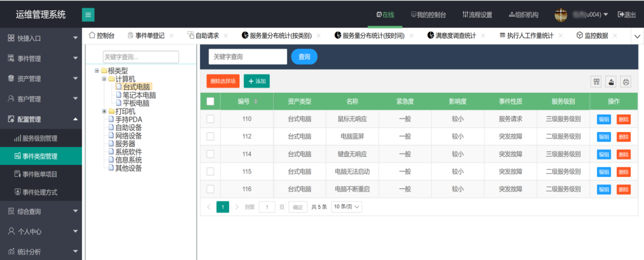This screenshot has width=644, height=260.
Task: Click the export table icon
Action: pos(611,82)
